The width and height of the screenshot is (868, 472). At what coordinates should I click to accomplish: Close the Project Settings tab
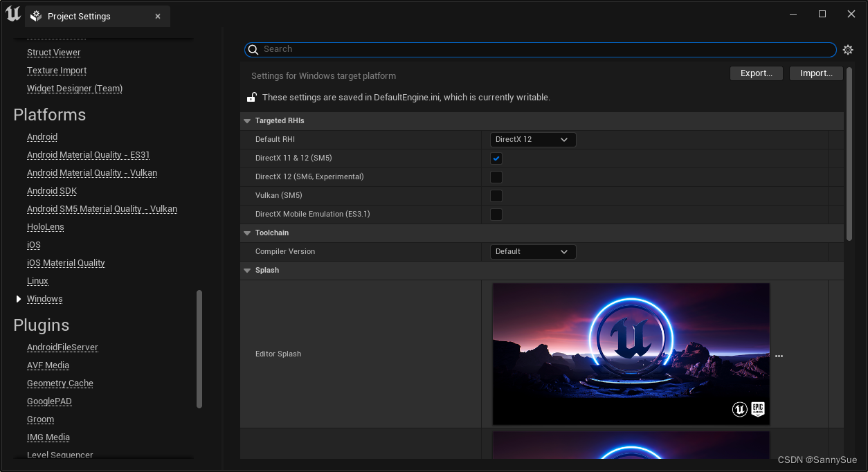[x=158, y=16]
